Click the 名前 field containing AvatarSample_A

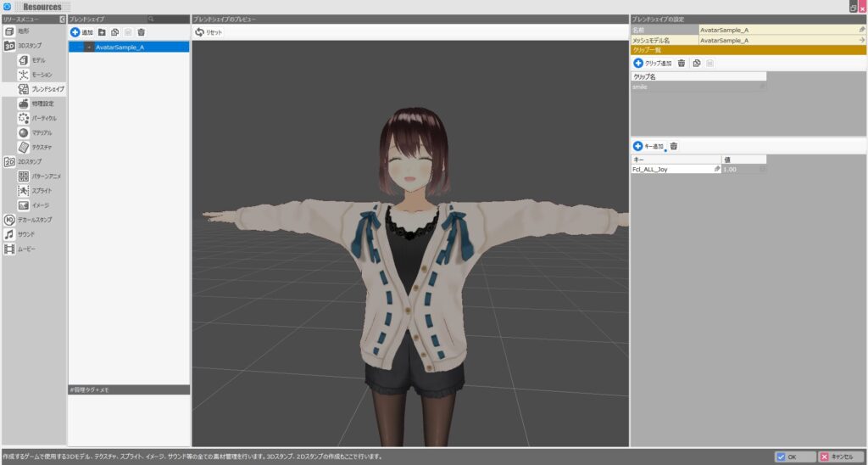(776, 30)
